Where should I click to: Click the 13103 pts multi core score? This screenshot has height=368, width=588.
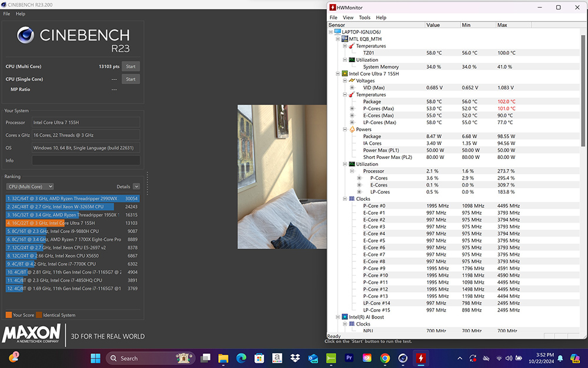pyautogui.click(x=109, y=67)
